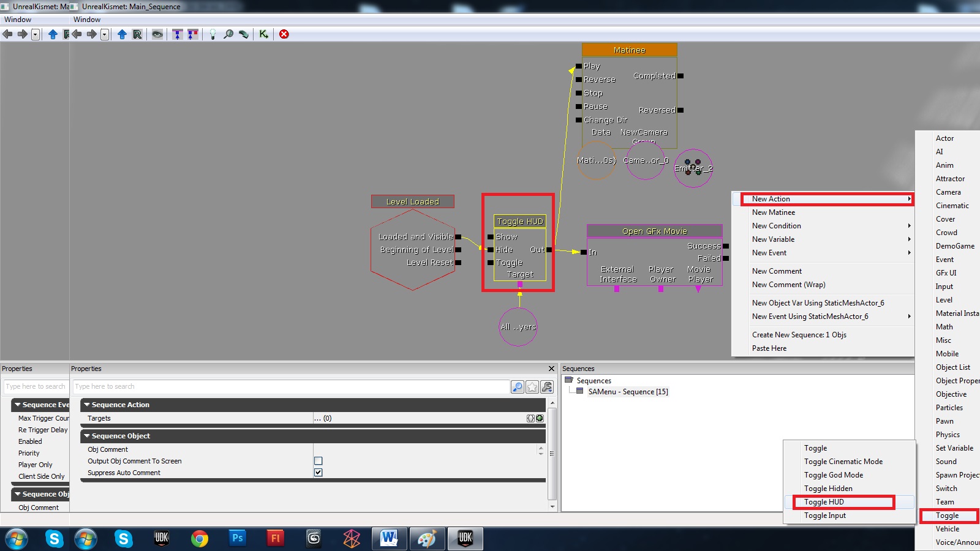980x551 pixels.
Task: Select the Matinee node title bar
Action: [630, 50]
